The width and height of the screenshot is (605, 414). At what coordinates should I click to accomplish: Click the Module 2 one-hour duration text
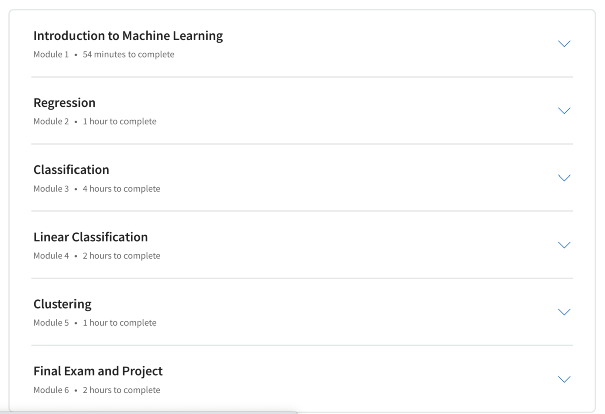[x=120, y=122]
